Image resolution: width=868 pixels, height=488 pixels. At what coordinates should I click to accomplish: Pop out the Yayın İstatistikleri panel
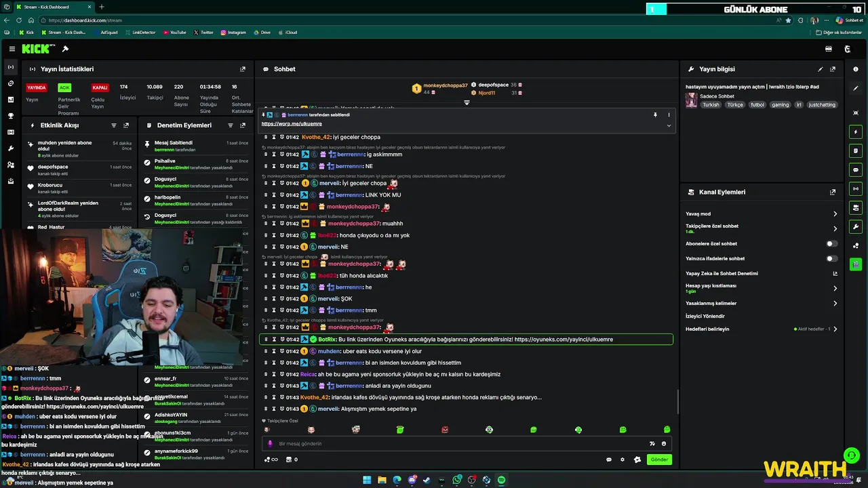243,69
